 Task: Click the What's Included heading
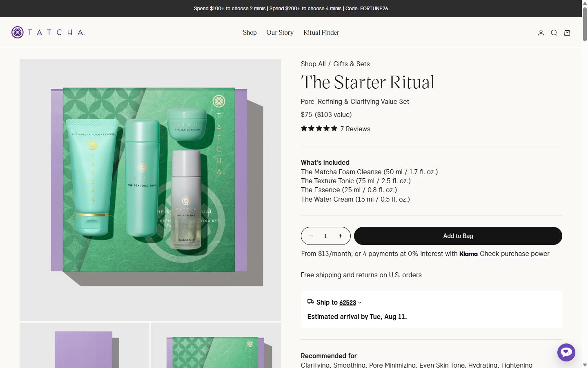tap(325, 162)
